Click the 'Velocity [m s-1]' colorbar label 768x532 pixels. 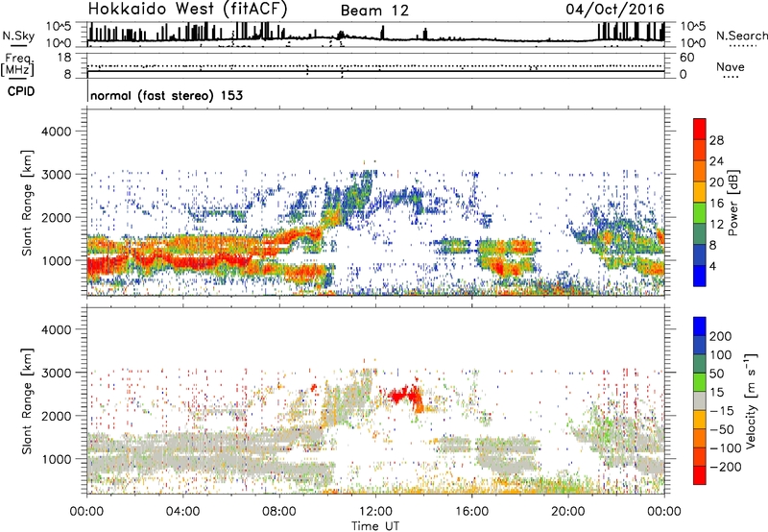coord(751,401)
